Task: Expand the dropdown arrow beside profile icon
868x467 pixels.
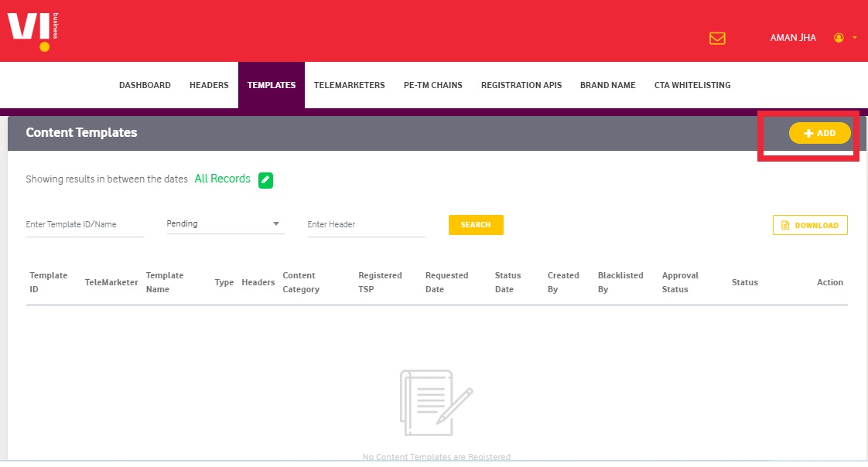Action: tap(856, 37)
